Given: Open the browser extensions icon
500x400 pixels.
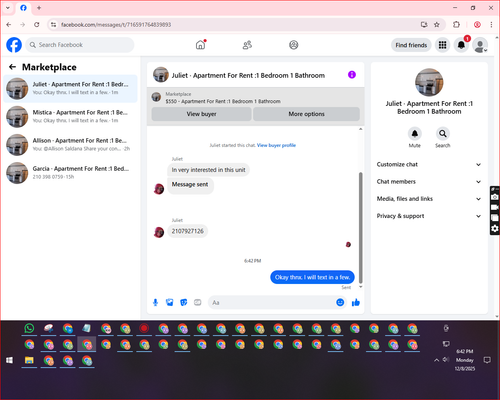Looking at the screenshot, I should pos(456,25).
